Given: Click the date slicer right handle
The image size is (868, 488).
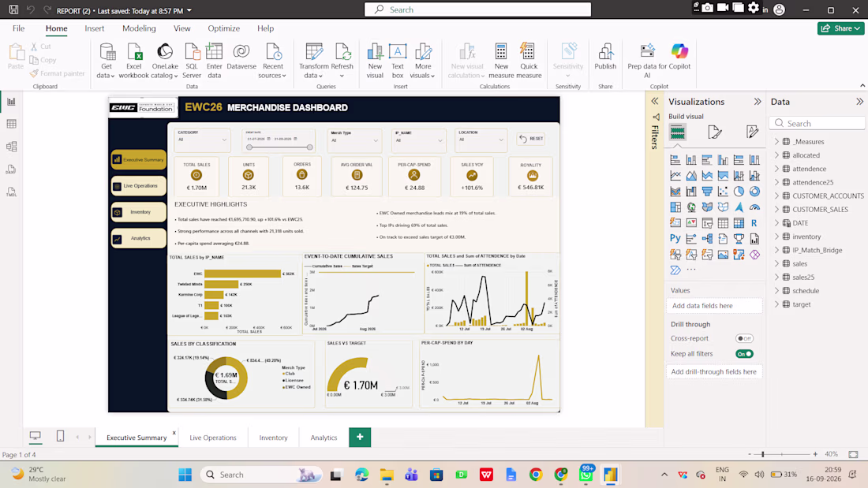Looking at the screenshot, I should (310, 147).
